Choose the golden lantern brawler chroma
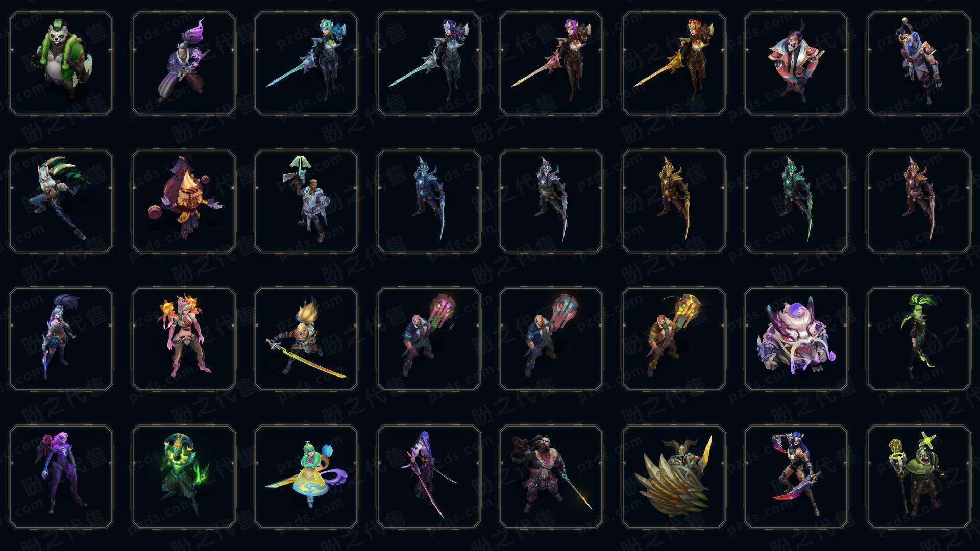980x551 pixels. 674,339
